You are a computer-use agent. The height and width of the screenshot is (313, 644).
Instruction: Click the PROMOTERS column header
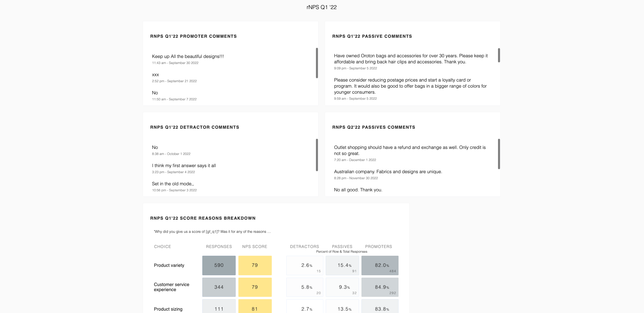[379, 247]
